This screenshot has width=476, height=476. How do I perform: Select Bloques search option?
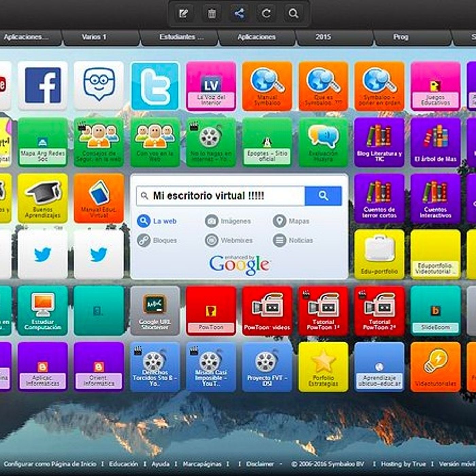157,240
